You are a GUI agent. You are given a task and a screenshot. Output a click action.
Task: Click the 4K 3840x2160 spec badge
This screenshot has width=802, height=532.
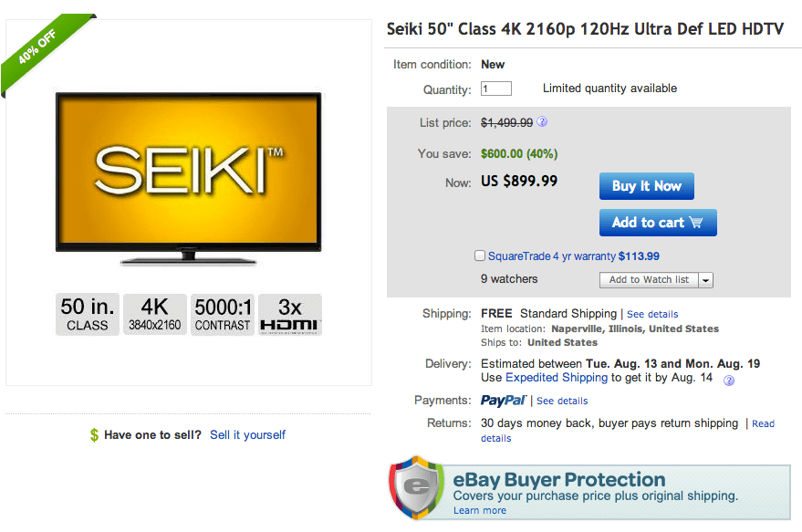(x=154, y=314)
